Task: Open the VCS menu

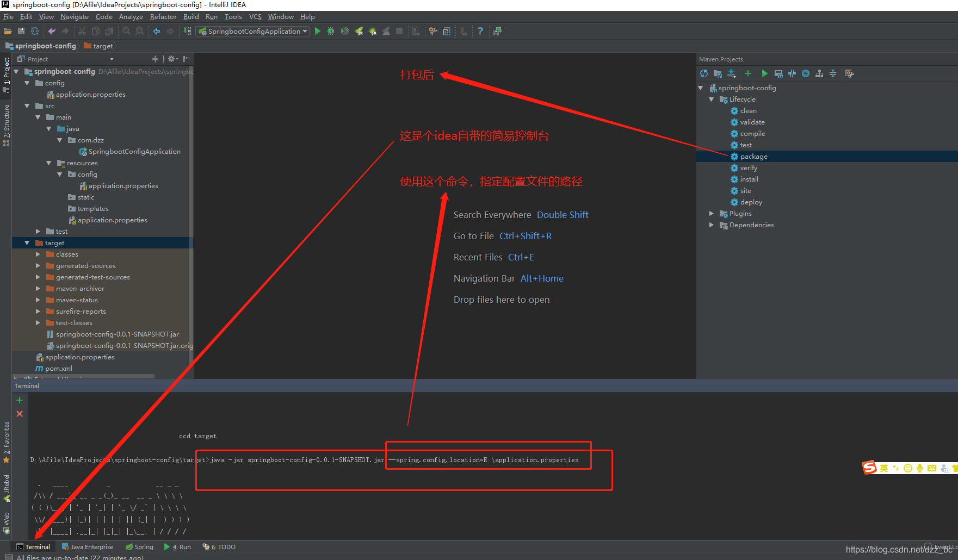Action: (x=255, y=17)
